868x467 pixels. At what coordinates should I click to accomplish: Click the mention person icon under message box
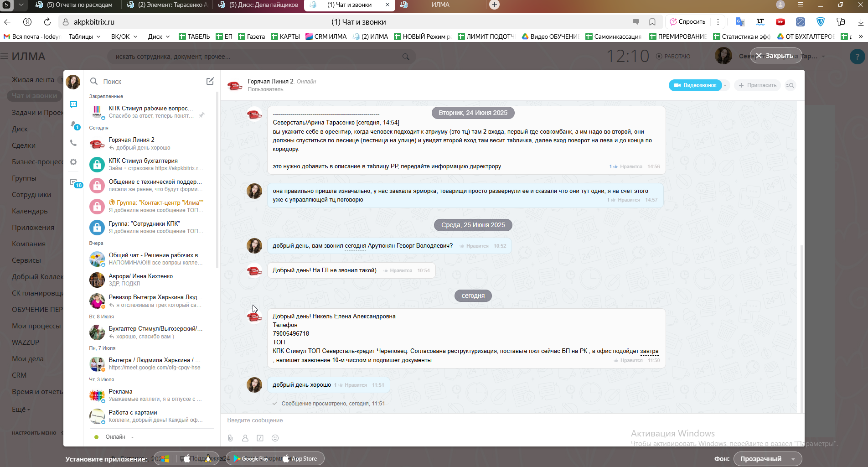click(245, 438)
